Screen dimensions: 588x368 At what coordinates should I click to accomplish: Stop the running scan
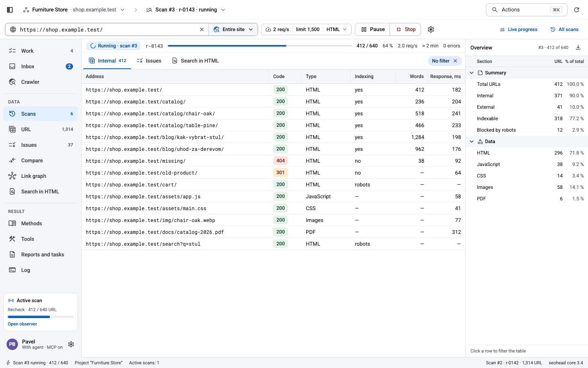406,29
